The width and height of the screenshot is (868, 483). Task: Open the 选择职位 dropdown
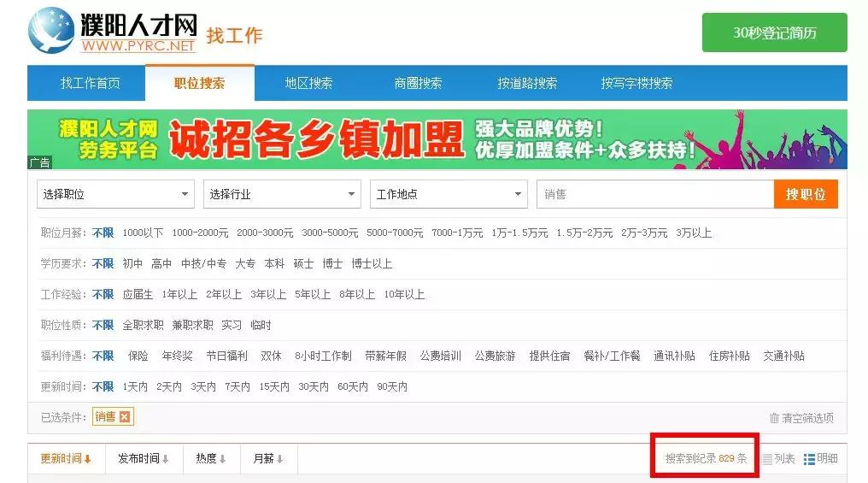(115, 194)
